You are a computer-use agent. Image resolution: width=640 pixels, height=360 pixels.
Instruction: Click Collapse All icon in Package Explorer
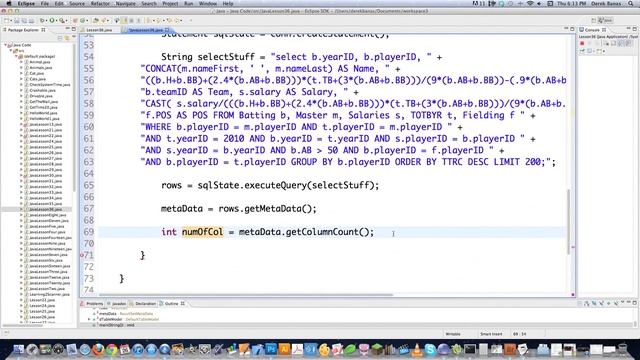coord(60,38)
